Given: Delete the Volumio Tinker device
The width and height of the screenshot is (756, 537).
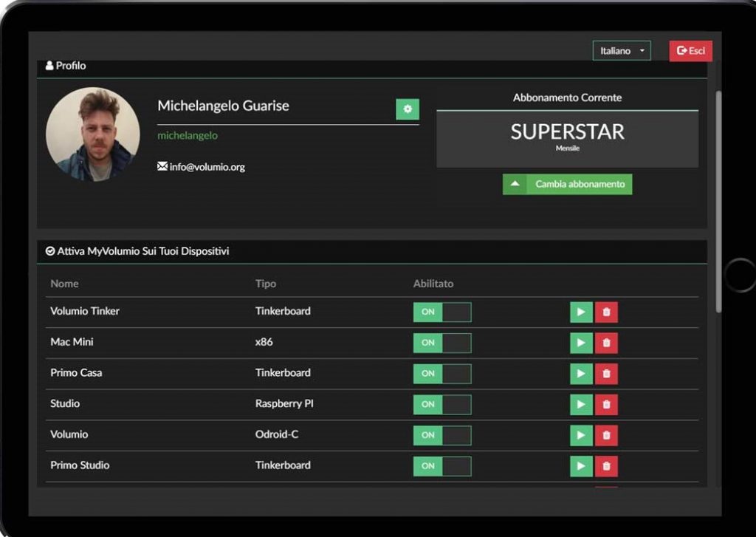Looking at the screenshot, I should click(606, 312).
